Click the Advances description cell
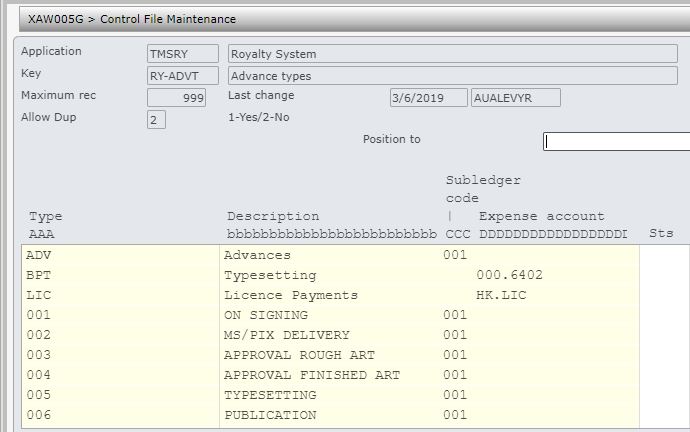This screenshot has height=432, width=690. click(x=256, y=255)
